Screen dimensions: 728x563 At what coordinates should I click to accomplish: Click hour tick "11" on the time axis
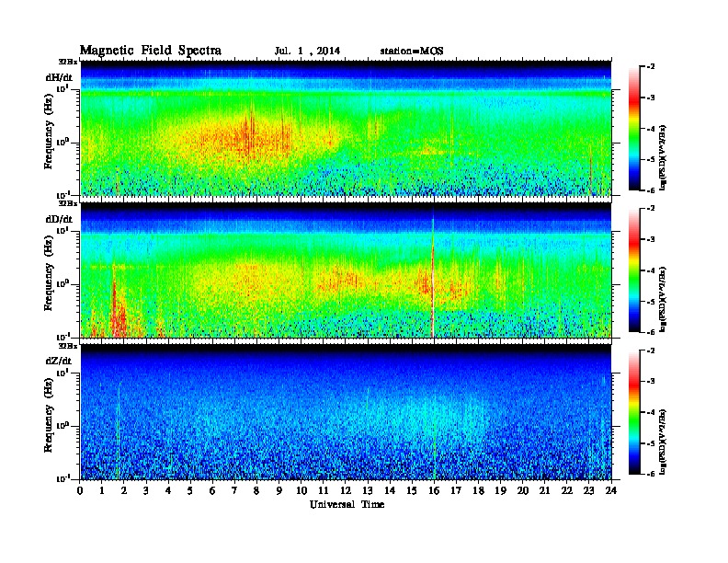click(x=324, y=491)
